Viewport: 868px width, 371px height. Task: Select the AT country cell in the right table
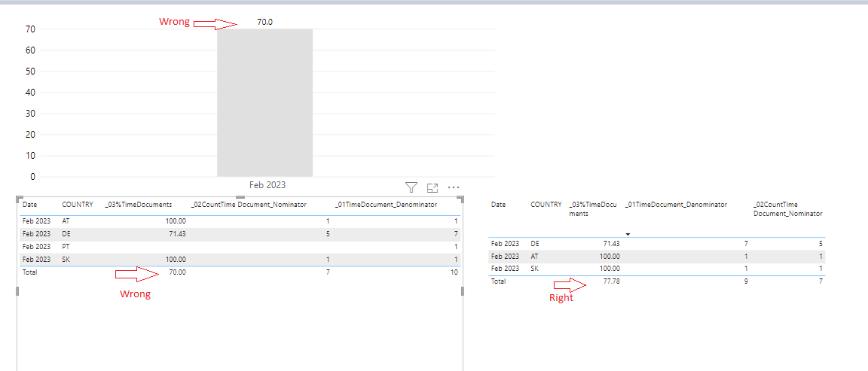tap(535, 256)
